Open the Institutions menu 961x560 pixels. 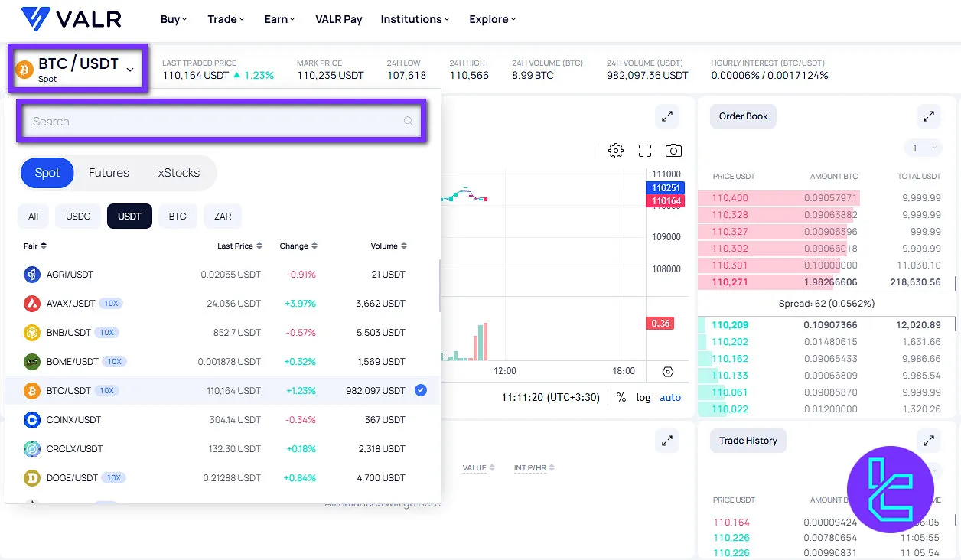415,19
